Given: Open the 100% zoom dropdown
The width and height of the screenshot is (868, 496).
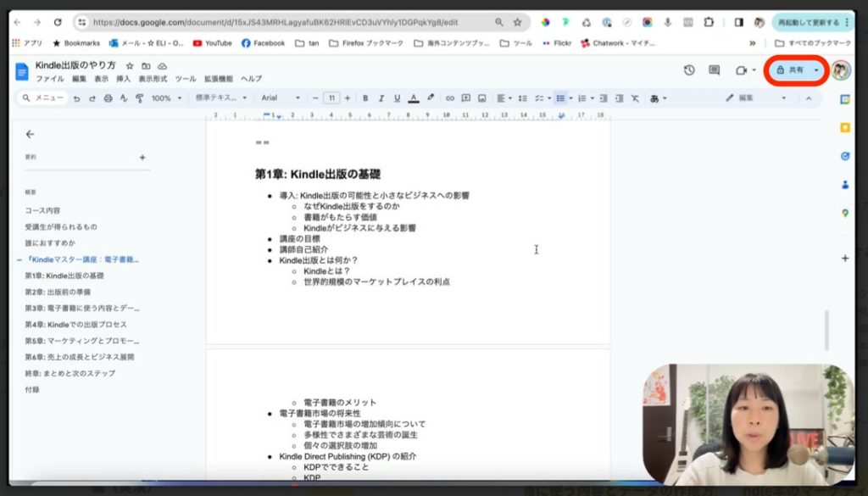Looking at the screenshot, I should [x=165, y=98].
